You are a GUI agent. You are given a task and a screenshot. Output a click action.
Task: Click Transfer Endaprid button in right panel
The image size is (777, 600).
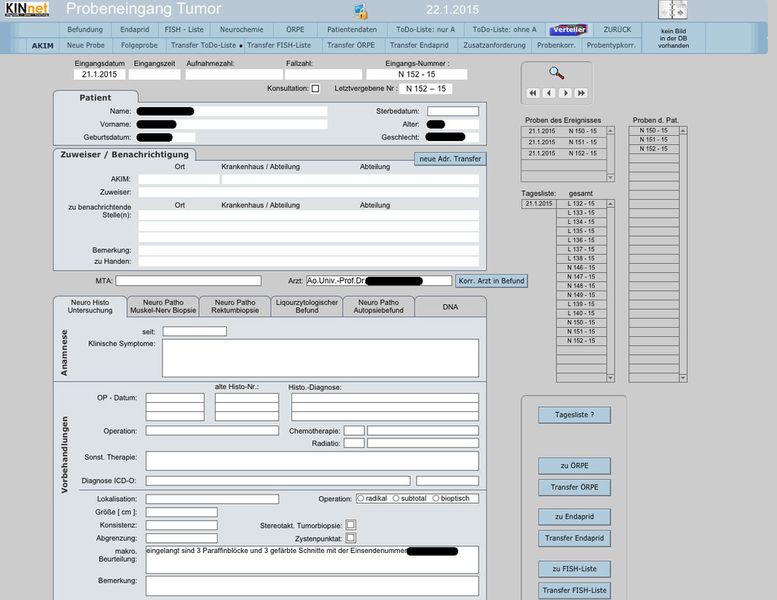point(574,538)
